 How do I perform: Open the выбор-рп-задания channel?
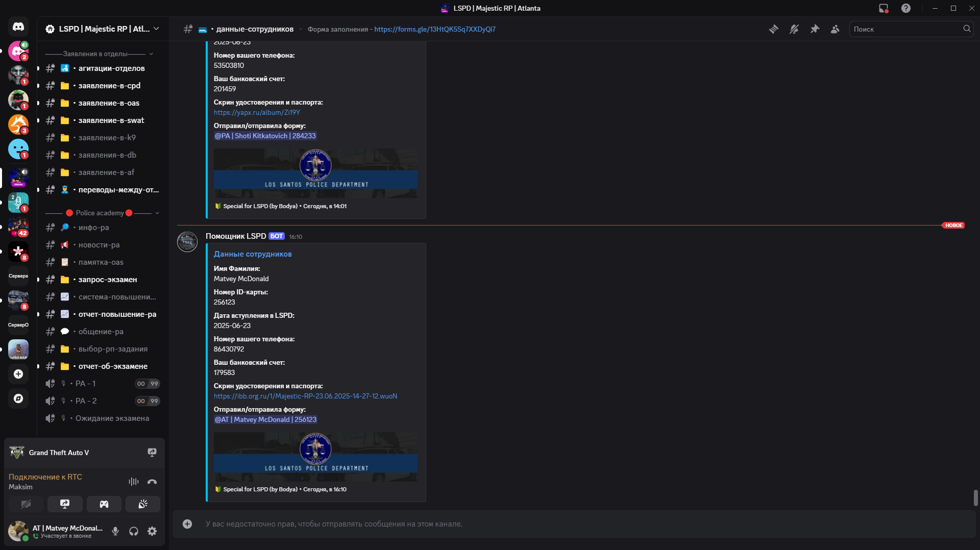coord(103,349)
